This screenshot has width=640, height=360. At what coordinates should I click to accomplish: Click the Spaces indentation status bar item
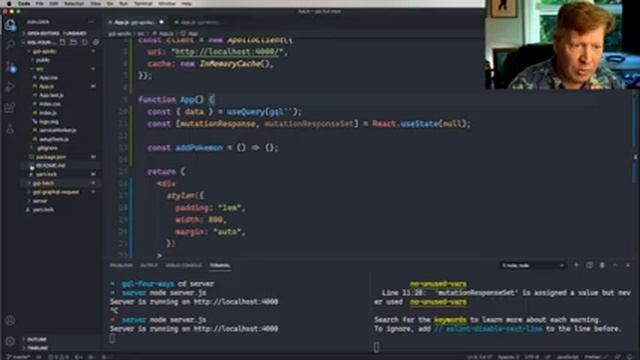coord(508,357)
